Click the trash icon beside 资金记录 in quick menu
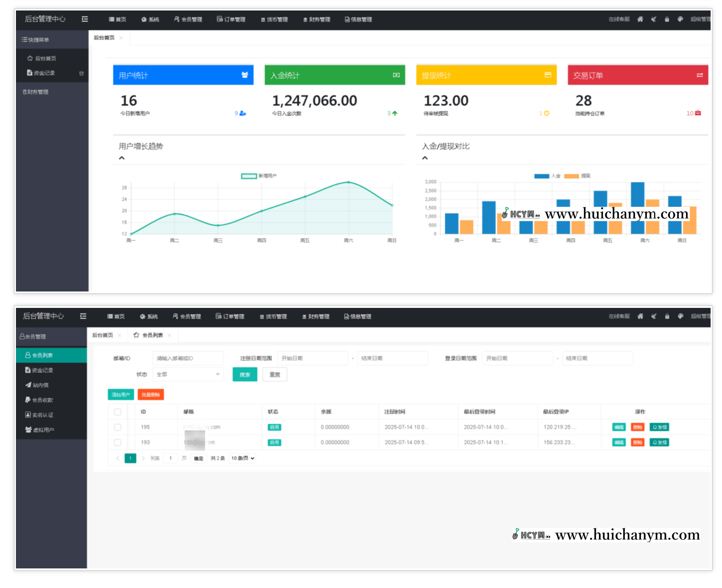Image resolution: width=722 pixels, height=588 pixels. point(81,73)
